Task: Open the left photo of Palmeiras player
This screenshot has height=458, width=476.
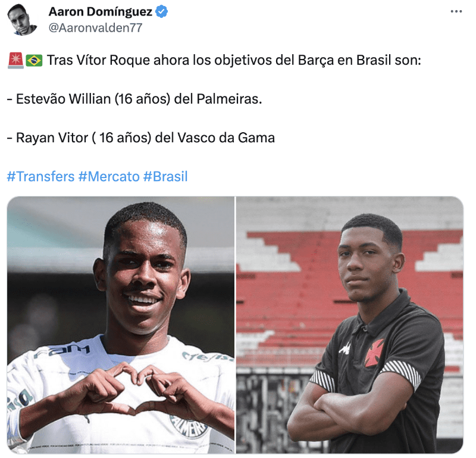Action: (121, 325)
